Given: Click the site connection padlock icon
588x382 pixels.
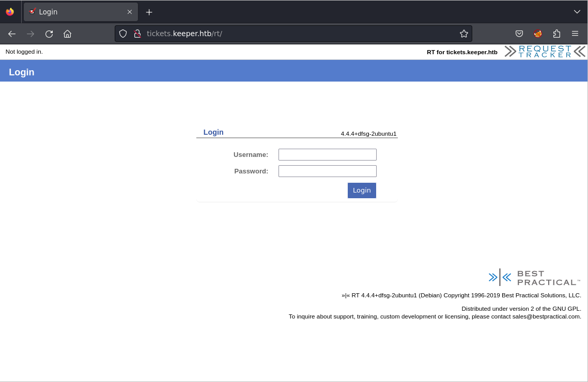Looking at the screenshot, I should pos(137,34).
